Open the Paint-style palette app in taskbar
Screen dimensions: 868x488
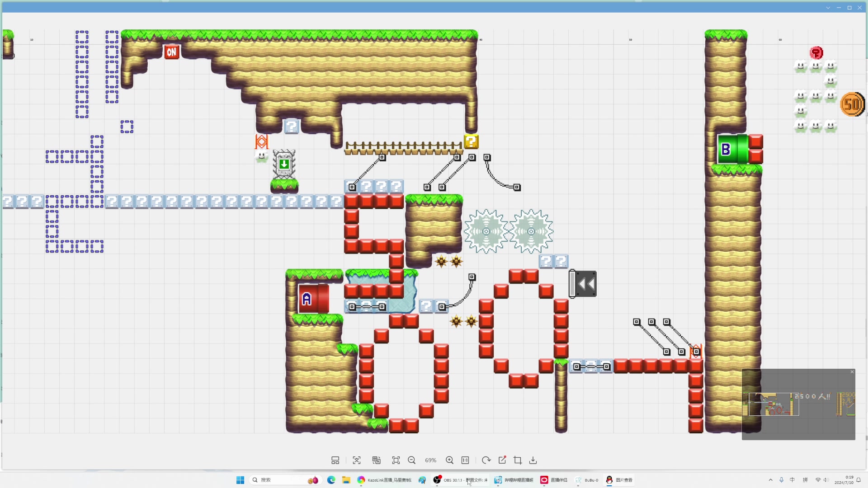coord(422,480)
